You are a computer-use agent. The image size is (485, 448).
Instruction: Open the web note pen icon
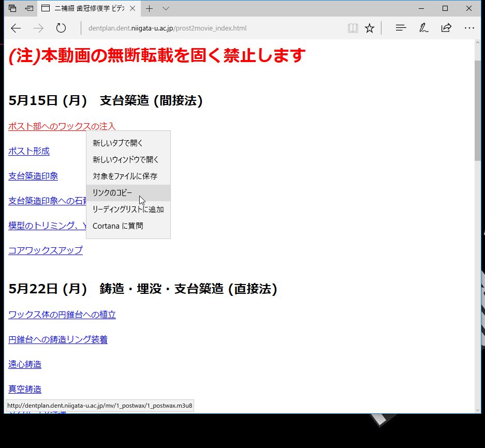[x=423, y=28]
